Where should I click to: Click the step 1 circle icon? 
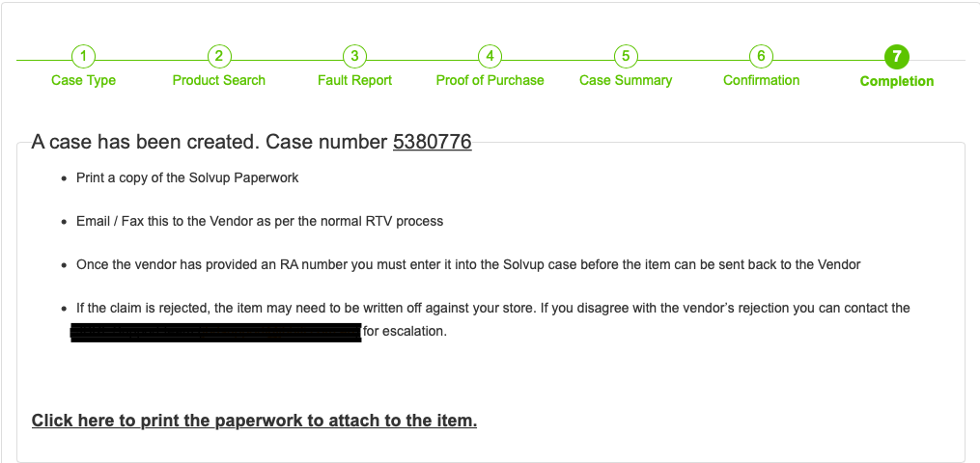pos(84,57)
